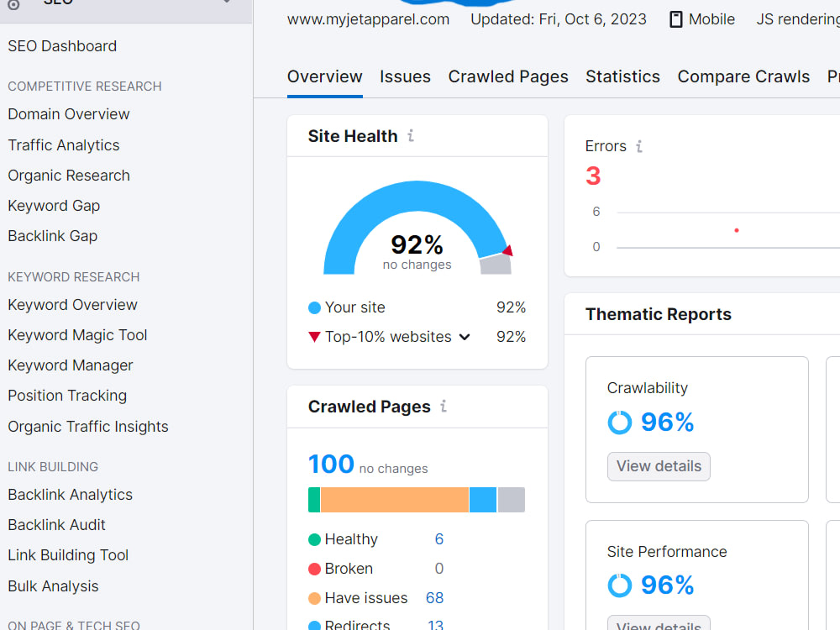Screen dimensions: 840x630
Task: Click the Site Performance progress ring icon
Action: point(620,585)
